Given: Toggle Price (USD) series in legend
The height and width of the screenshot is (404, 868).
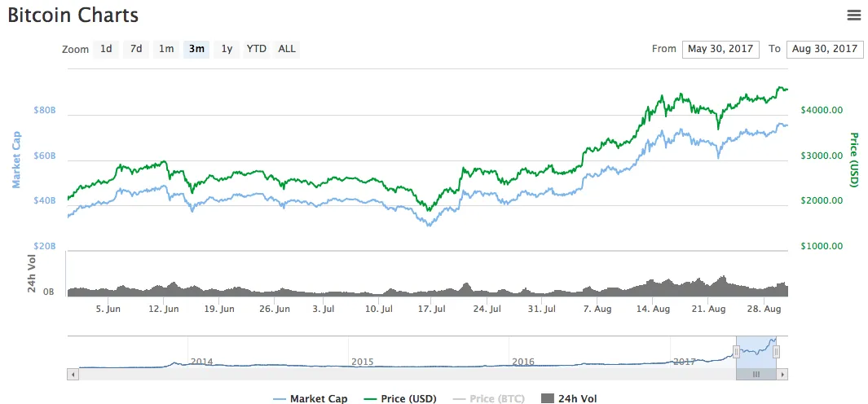Looking at the screenshot, I should (400, 398).
